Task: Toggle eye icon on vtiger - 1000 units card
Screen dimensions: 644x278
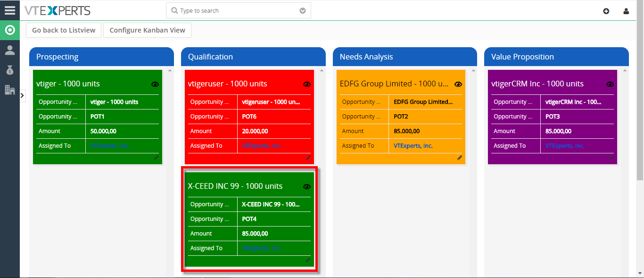Action: 155,84
